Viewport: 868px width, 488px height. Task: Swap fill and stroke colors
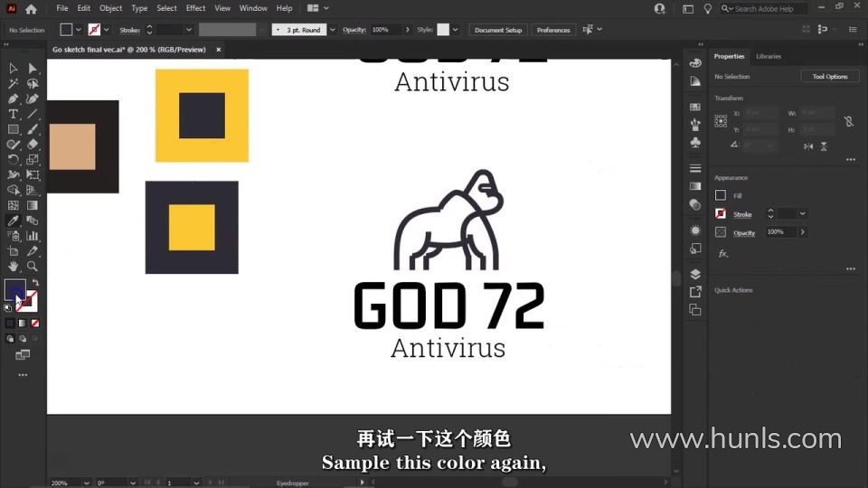[x=35, y=283]
